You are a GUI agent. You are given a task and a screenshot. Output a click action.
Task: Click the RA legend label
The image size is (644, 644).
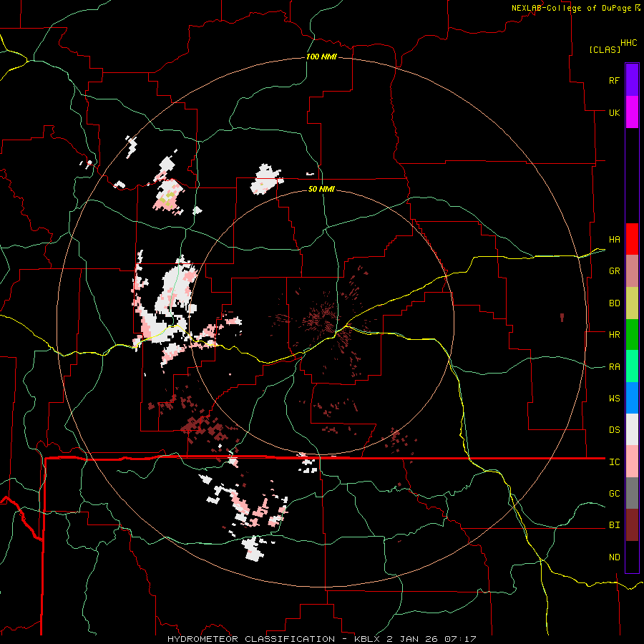(x=614, y=367)
